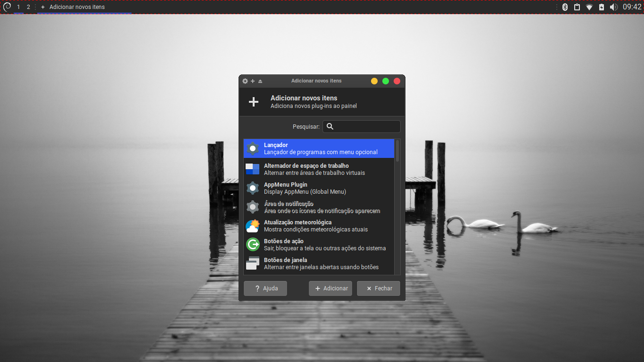Select the "Lançador" list row

point(319,148)
